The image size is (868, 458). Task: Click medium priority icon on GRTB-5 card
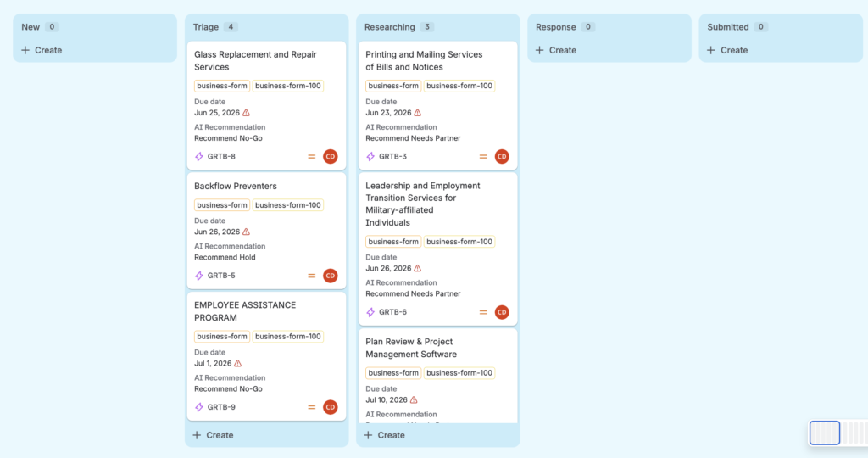[x=312, y=276]
